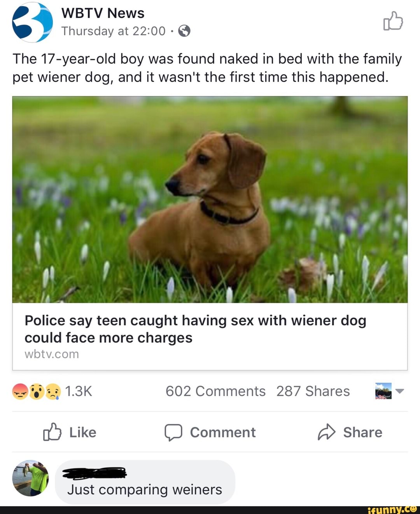Click the angry reaction emoji

click(x=20, y=391)
